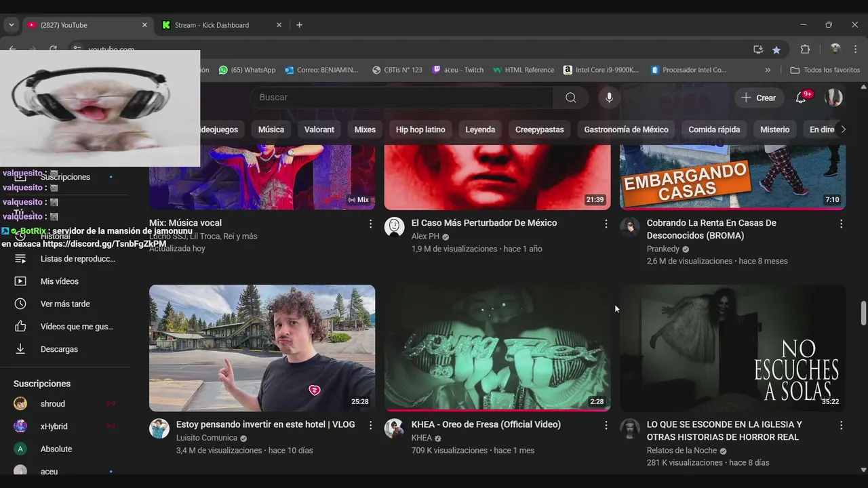Screen dimensions: 868x488
Task: Open the Prankedy channel avatar
Action: point(630,227)
